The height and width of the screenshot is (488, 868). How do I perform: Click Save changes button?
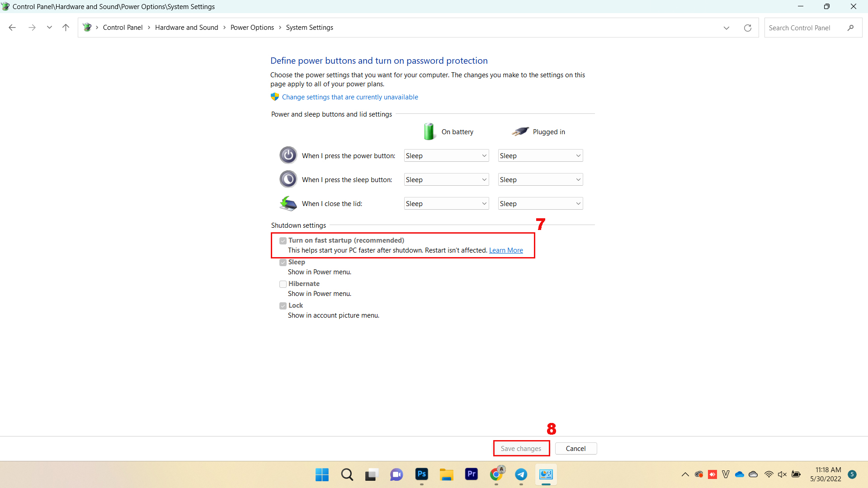point(521,448)
